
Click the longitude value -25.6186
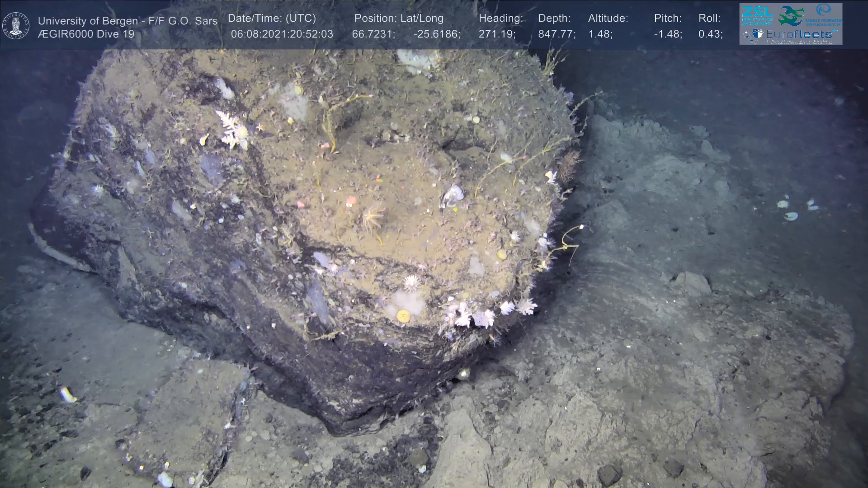(x=437, y=34)
